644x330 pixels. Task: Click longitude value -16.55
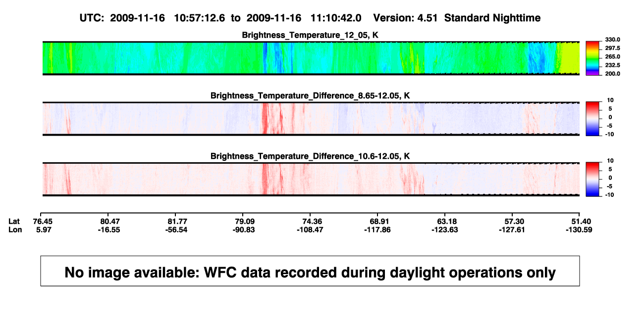tap(110, 230)
